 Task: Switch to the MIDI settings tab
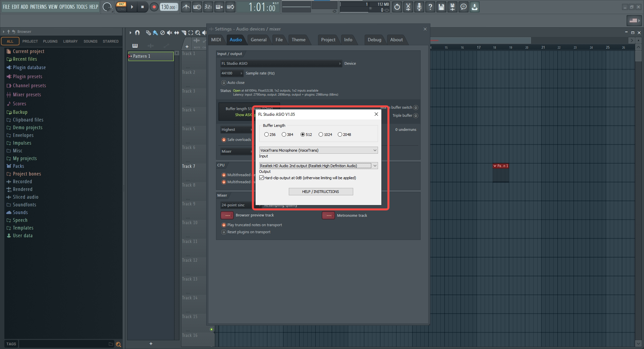(x=216, y=40)
